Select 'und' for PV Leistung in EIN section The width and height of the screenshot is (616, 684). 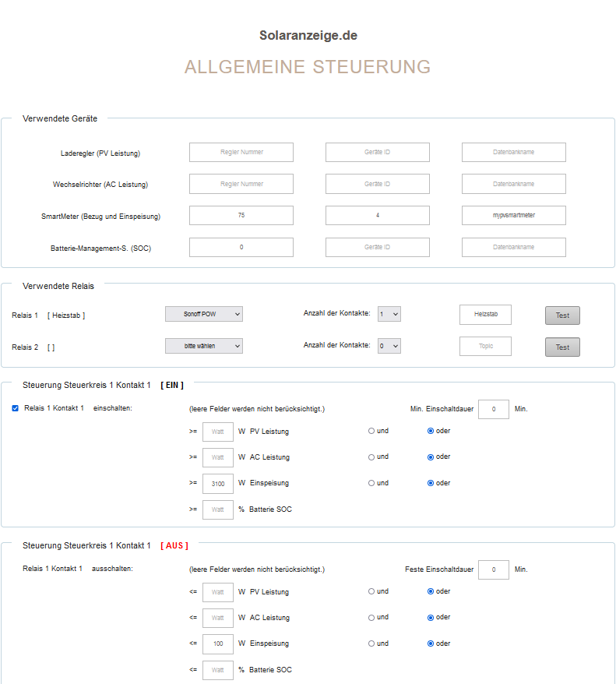371,431
